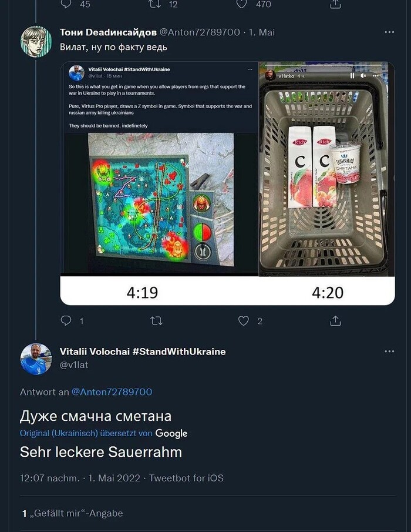Like Тони's tweet showing 2 likes

(x=243, y=321)
